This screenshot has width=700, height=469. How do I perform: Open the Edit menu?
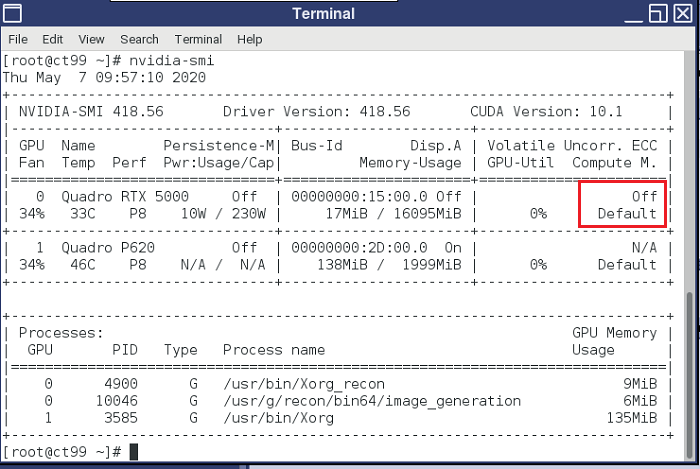[x=52, y=39]
